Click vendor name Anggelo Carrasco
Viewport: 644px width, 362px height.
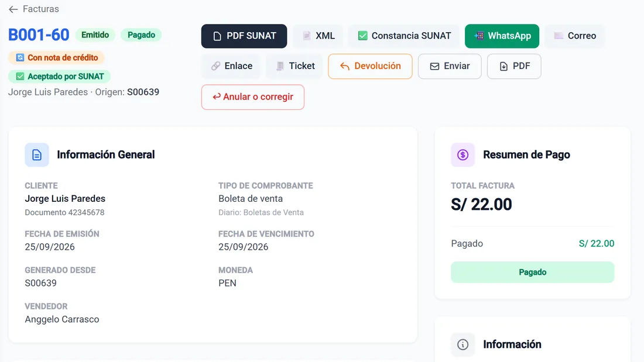point(62,319)
